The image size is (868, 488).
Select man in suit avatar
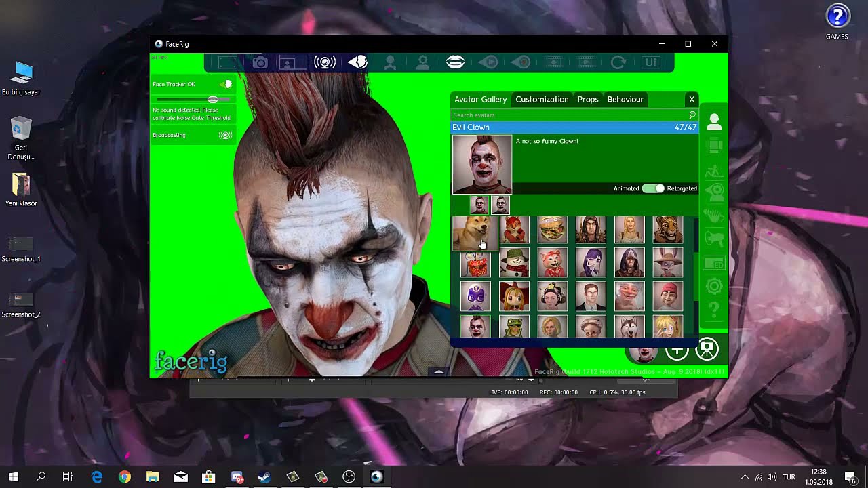pos(591,297)
